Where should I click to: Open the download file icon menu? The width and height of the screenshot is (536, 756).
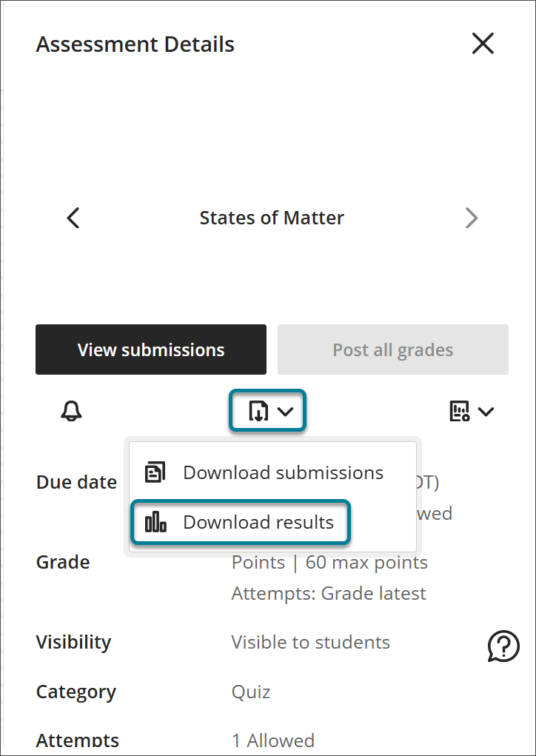coord(258,411)
